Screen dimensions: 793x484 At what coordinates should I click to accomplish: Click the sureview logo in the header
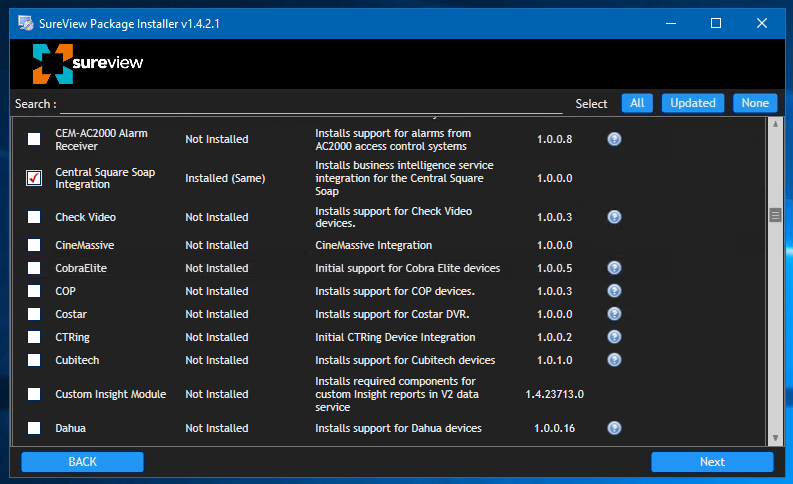pos(87,64)
